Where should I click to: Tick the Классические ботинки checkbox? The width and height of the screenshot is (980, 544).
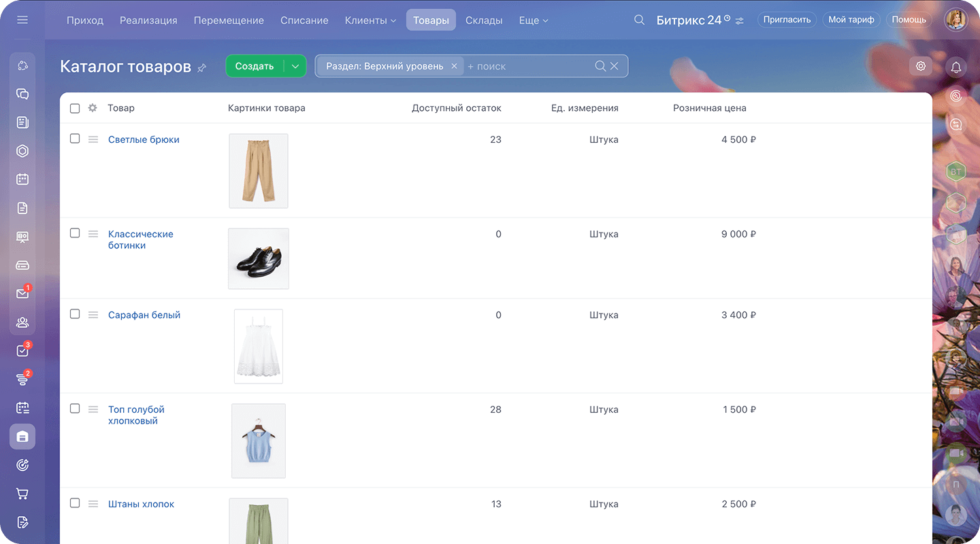coord(75,233)
